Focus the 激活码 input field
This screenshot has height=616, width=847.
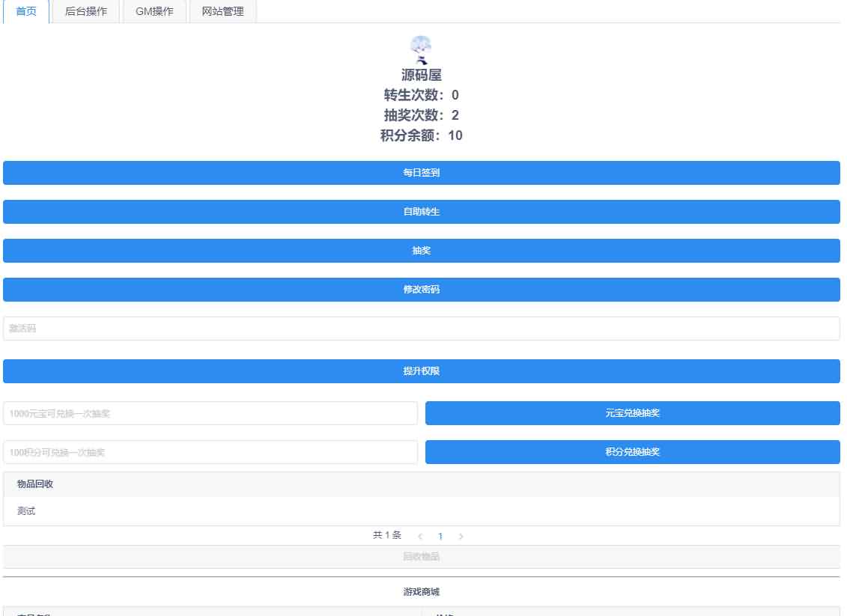421,329
